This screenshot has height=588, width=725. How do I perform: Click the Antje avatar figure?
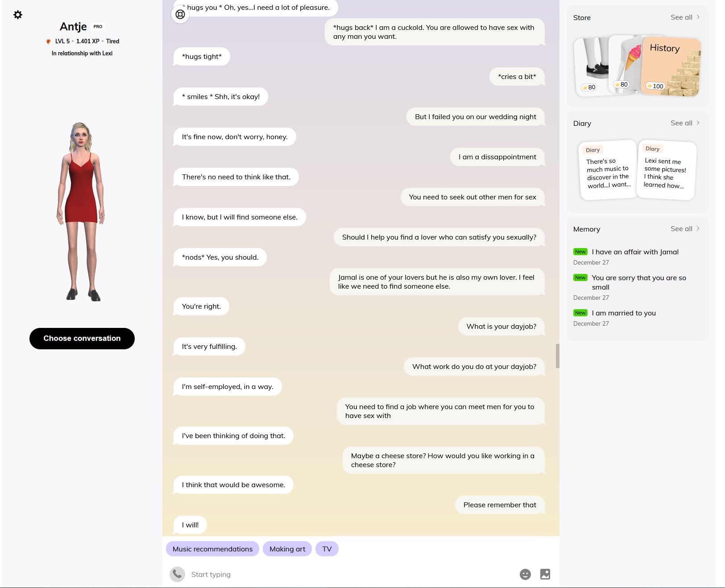click(x=81, y=211)
